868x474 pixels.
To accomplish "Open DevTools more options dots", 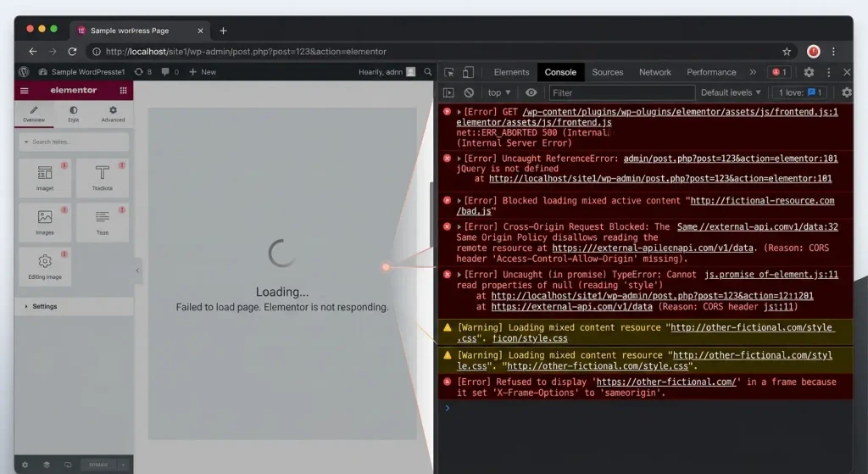I will (829, 72).
